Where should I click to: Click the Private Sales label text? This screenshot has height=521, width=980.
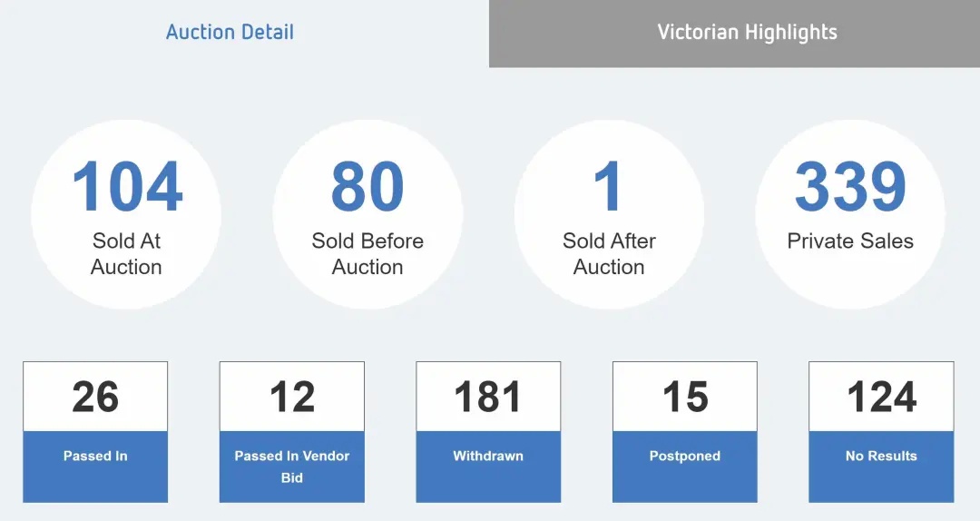(850, 241)
